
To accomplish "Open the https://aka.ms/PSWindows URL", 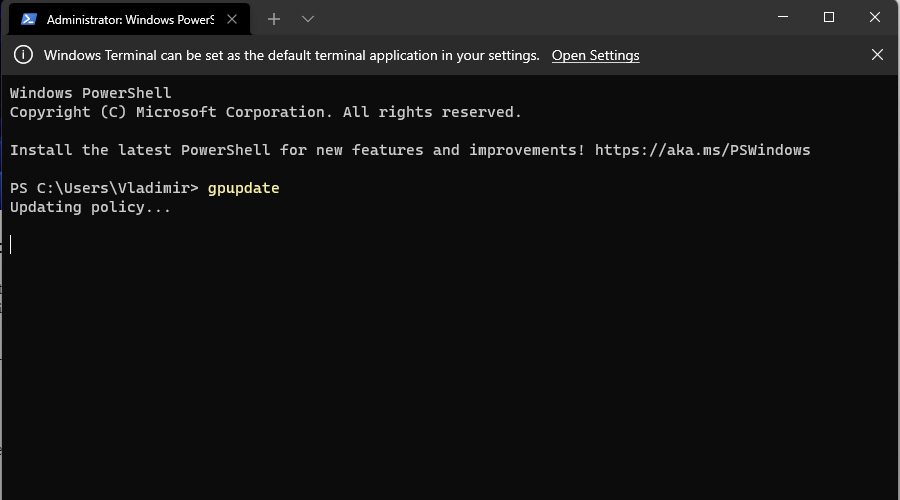I will tap(702, 150).
